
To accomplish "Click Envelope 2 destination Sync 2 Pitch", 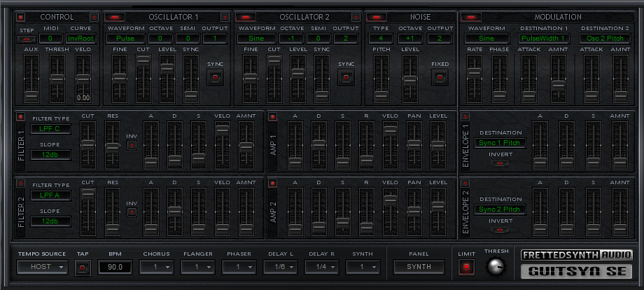I will point(500,209).
